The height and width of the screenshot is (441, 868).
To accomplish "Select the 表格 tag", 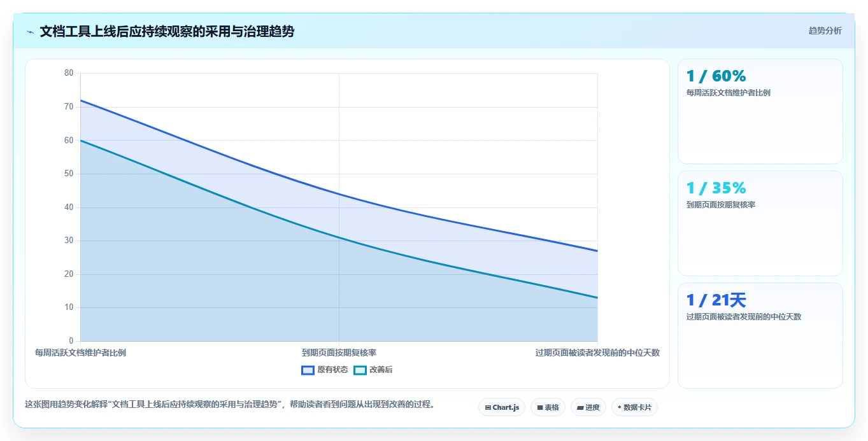I will [x=548, y=407].
